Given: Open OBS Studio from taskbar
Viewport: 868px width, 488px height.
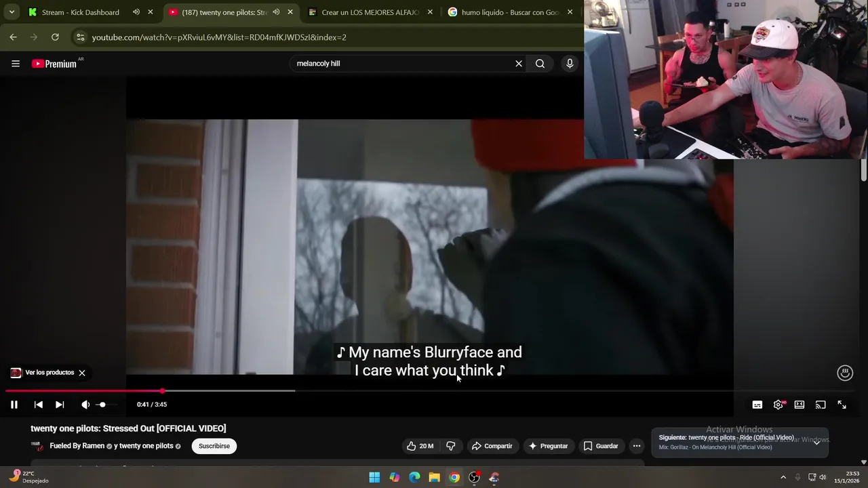Looking at the screenshot, I should pos(475,478).
